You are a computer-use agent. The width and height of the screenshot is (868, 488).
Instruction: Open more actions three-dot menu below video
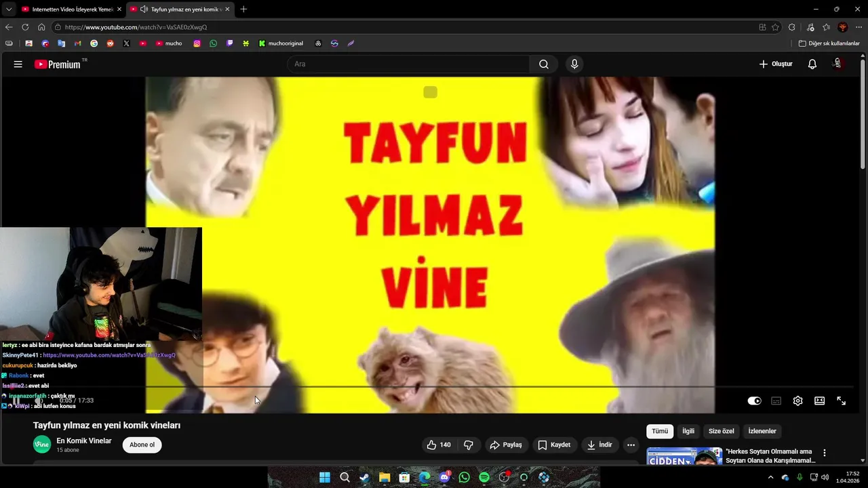[x=631, y=445]
